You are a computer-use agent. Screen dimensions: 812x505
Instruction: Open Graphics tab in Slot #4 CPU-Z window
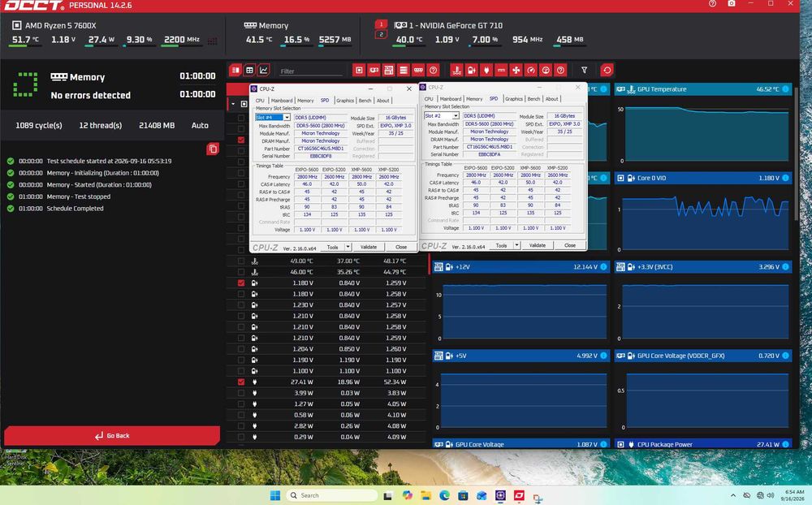[345, 101]
